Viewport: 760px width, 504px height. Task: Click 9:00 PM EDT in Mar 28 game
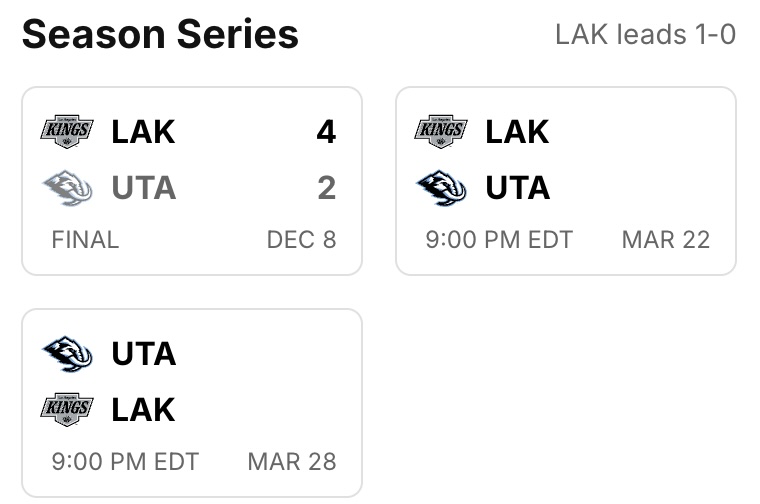(125, 462)
